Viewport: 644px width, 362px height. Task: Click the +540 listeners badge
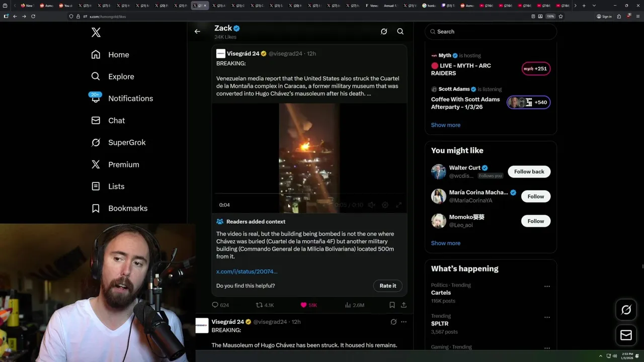528,103
